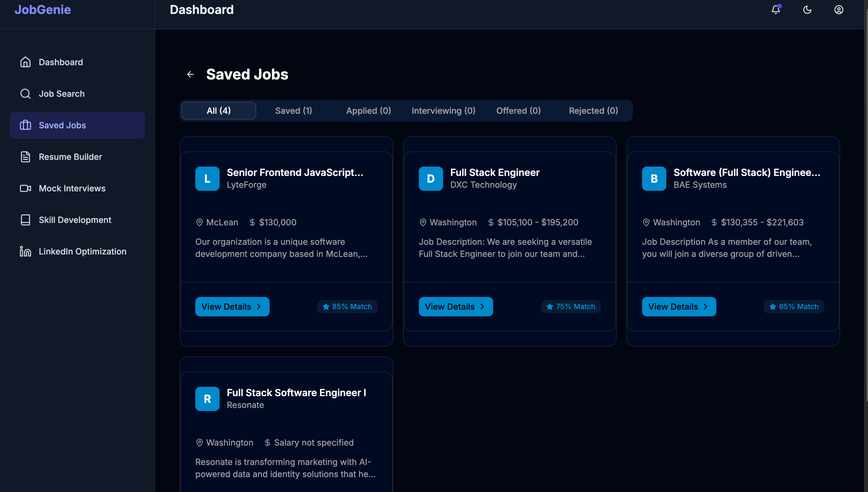868x492 pixels.
Task: Start Mock Interviews from the sidebar
Action: (72, 188)
